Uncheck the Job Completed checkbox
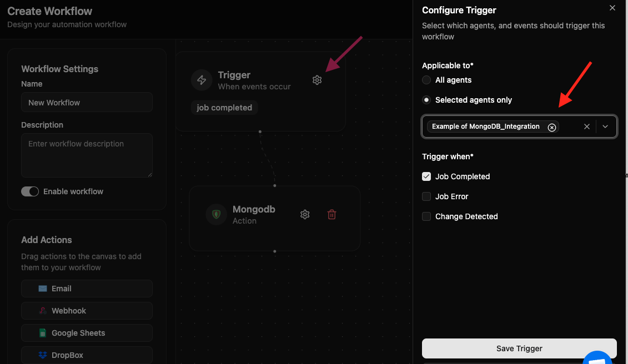The image size is (628, 364). 426,176
